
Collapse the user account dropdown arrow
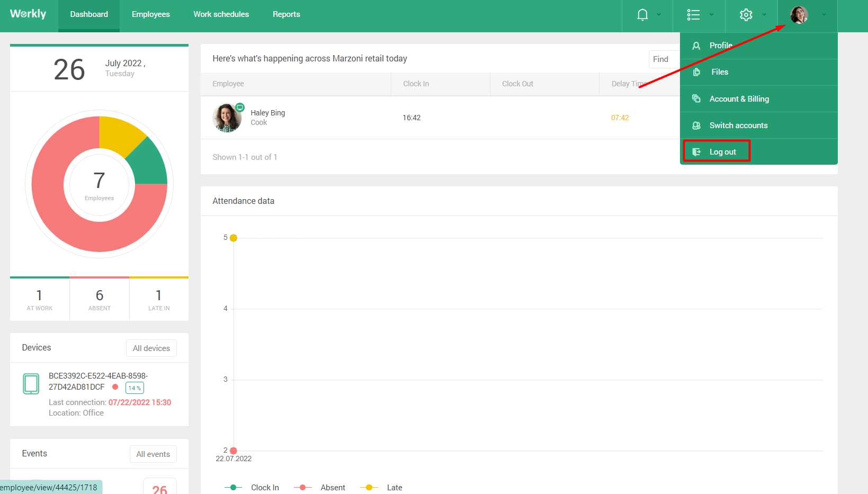click(824, 15)
